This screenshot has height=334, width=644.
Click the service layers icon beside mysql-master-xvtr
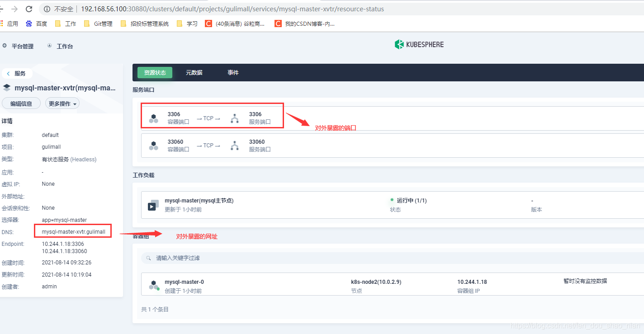7,88
